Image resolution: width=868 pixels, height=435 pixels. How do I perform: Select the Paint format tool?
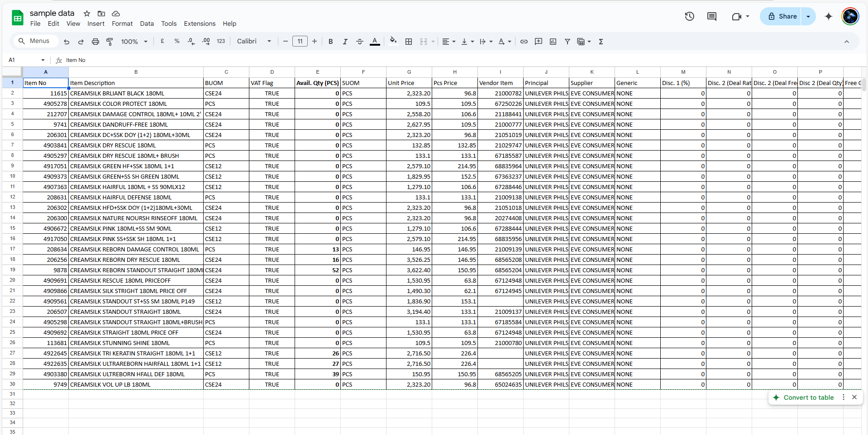click(110, 42)
